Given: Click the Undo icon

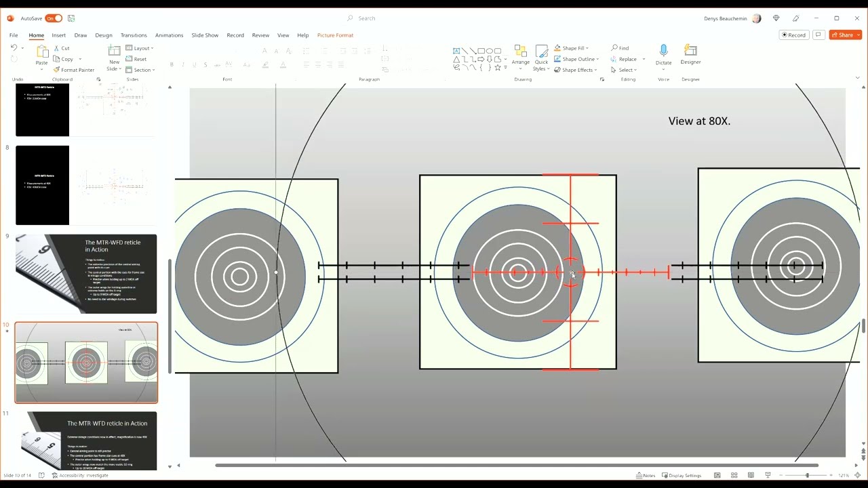Looking at the screenshot, I should tap(14, 47).
